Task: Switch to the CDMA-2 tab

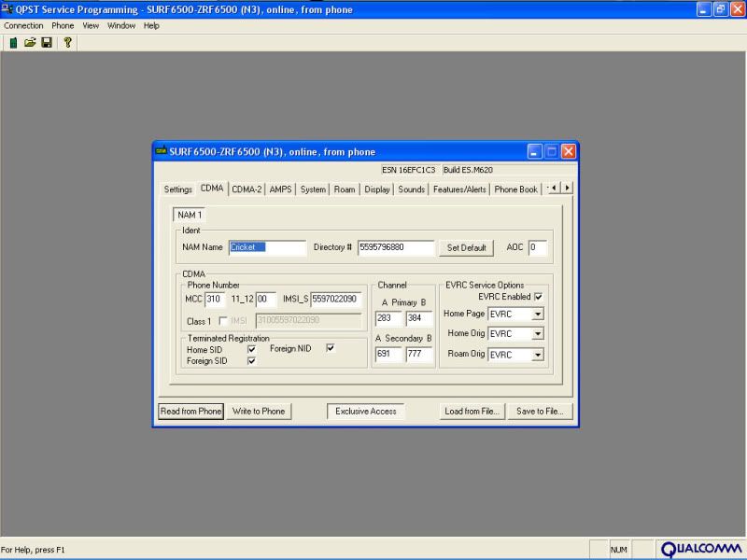Action: point(247,189)
